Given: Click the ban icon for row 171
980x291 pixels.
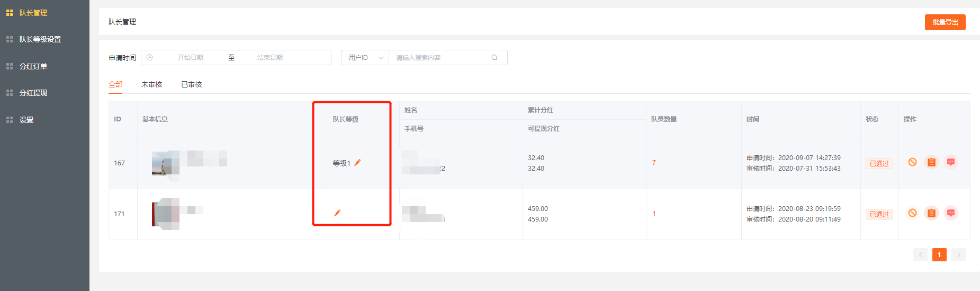Looking at the screenshot, I should pos(912,213).
